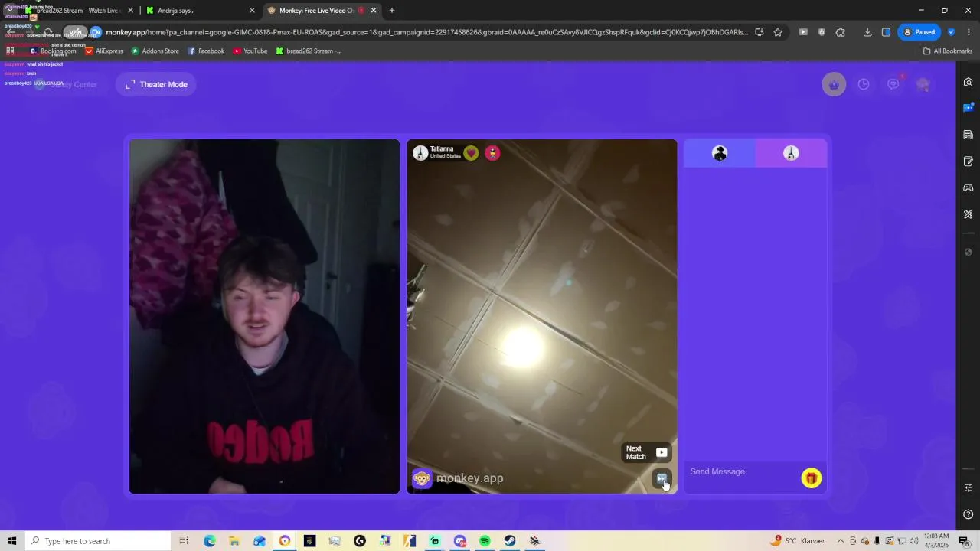Close the Monkey Free Live Video tab
The height and width of the screenshot is (551, 980).
point(374,11)
